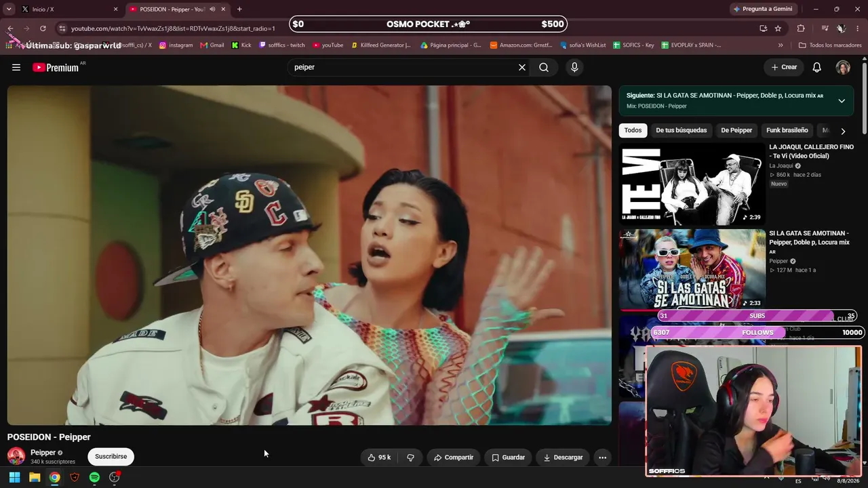Open the YouTube guide hamburger menu

[x=16, y=67]
